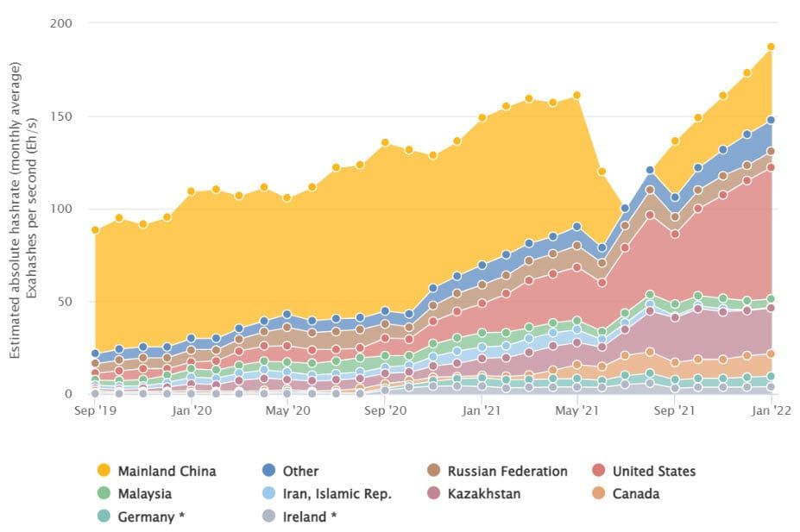800x532 pixels.
Task: Click the Iran, Islamic Rep. legend marker
Action: pos(268,493)
